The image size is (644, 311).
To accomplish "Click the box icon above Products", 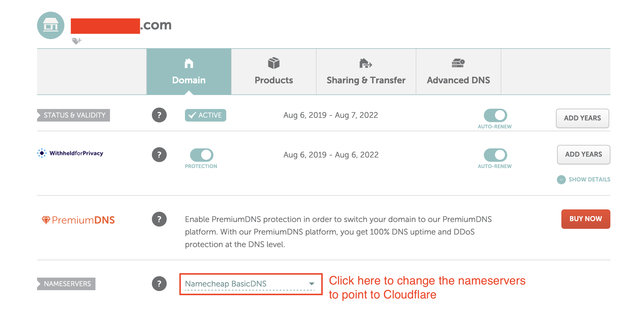I will pos(274,63).
